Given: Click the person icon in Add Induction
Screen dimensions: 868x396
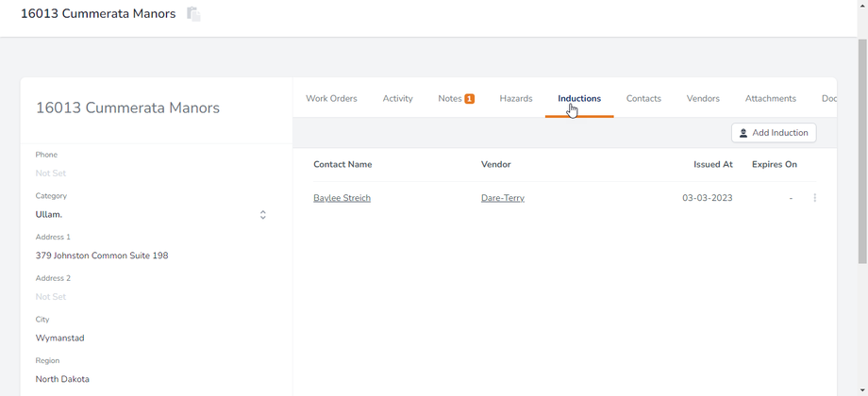Looking at the screenshot, I should 743,134.
